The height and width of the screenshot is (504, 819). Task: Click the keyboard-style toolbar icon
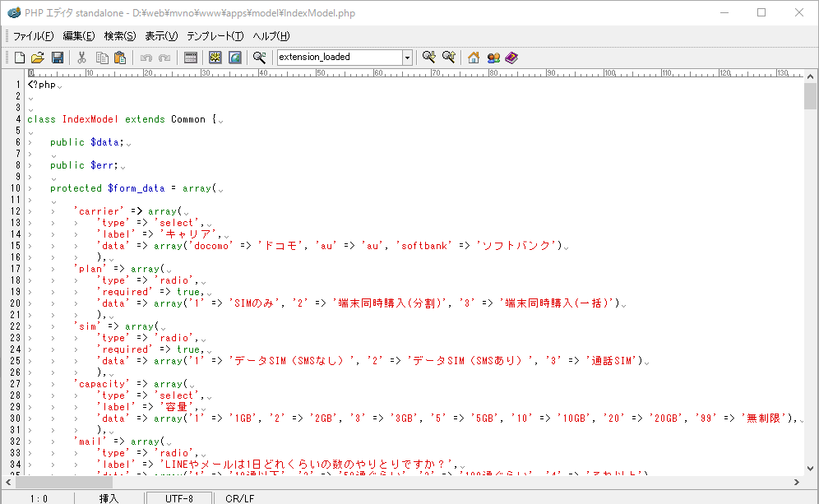click(x=191, y=58)
